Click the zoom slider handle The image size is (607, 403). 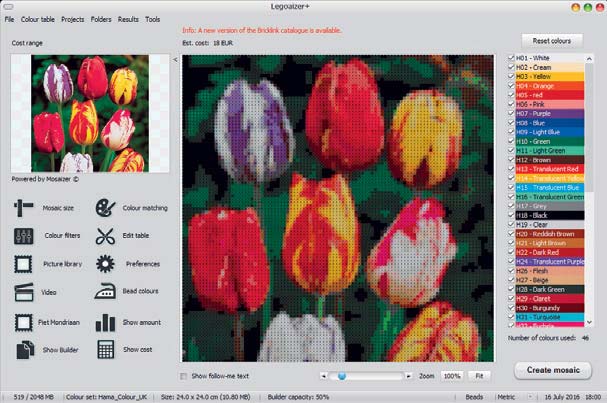342,376
